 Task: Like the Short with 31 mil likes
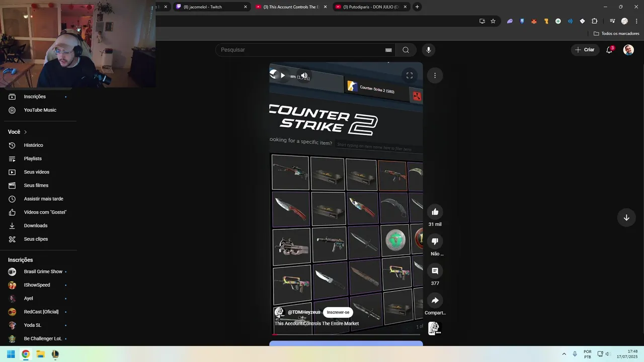(435, 212)
